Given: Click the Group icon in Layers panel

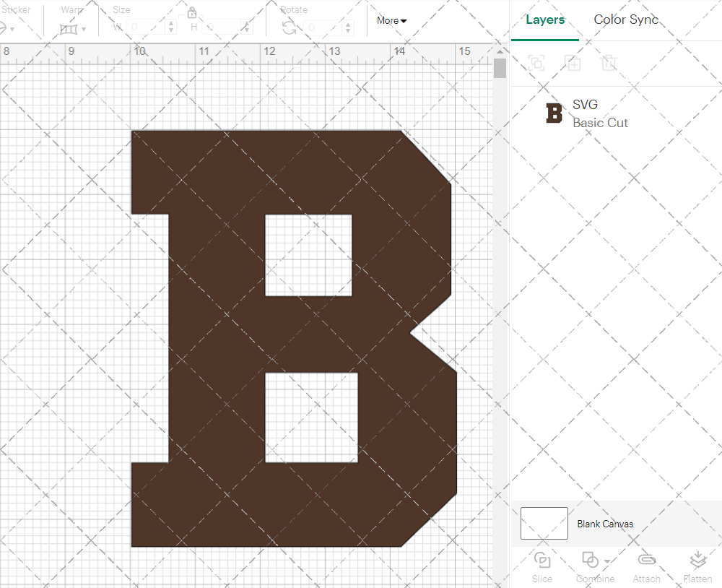Looking at the screenshot, I should [536, 63].
